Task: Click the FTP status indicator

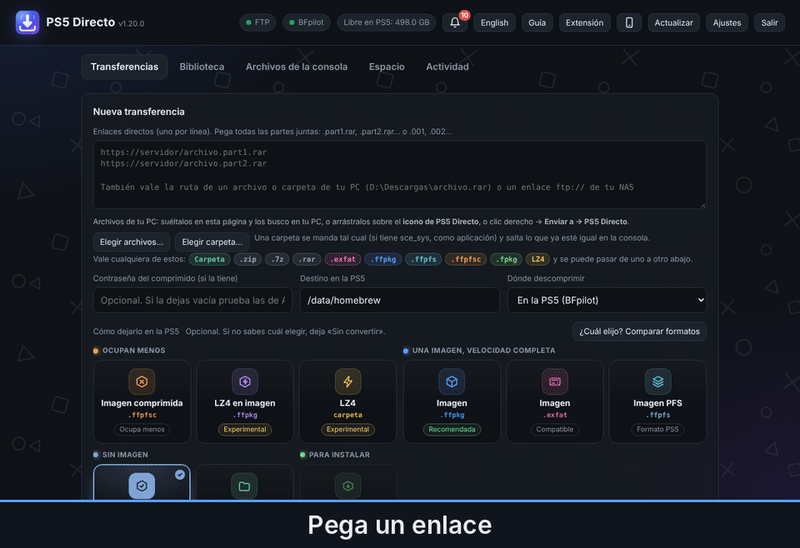Action: tap(258, 22)
